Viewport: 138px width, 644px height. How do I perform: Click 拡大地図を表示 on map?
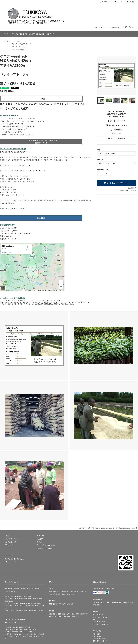click(7, 252)
